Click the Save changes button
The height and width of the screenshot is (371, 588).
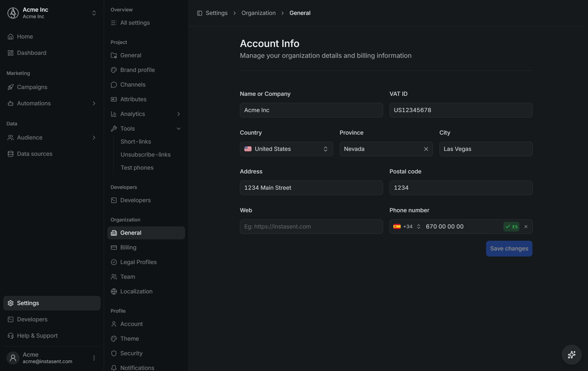(509, 249)
